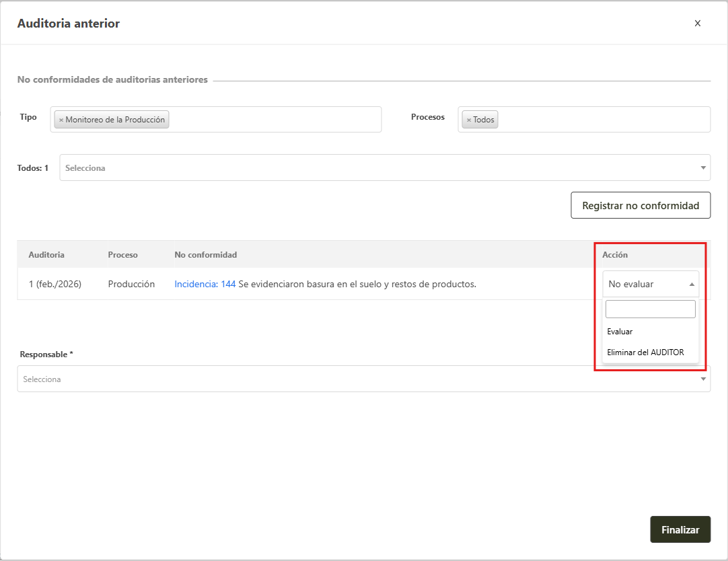This screenshot has width=728, height=561.
Task: Focus the search box in the Acción dropdown
Action: 651,309
